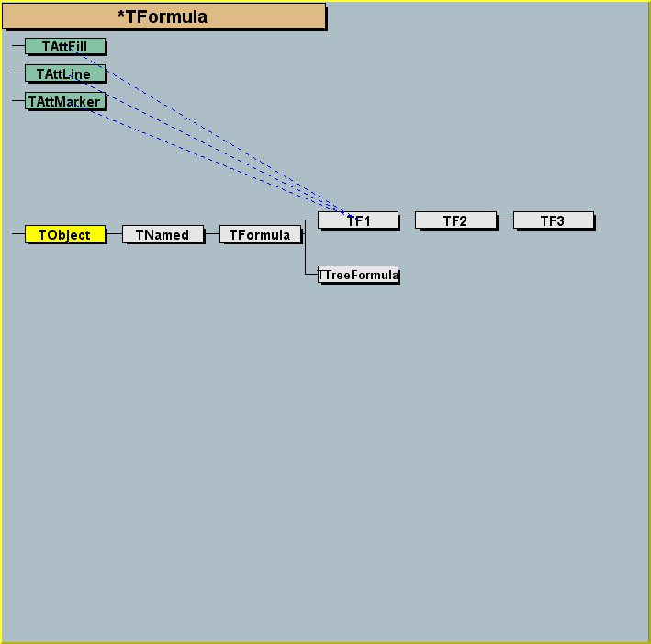Click the TAttMarker class box
This screenshot has height=644, width=651.
pos(64,101)
